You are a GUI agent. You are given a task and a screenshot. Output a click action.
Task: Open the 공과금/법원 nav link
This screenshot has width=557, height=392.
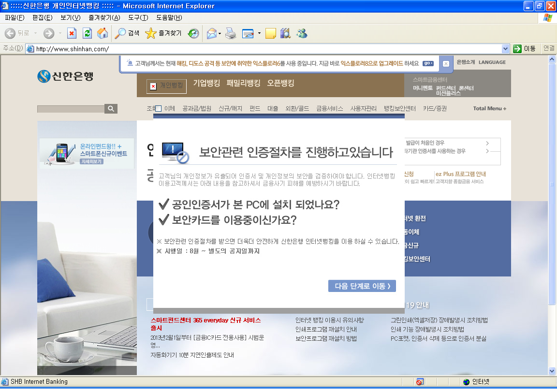click(197, 108)
